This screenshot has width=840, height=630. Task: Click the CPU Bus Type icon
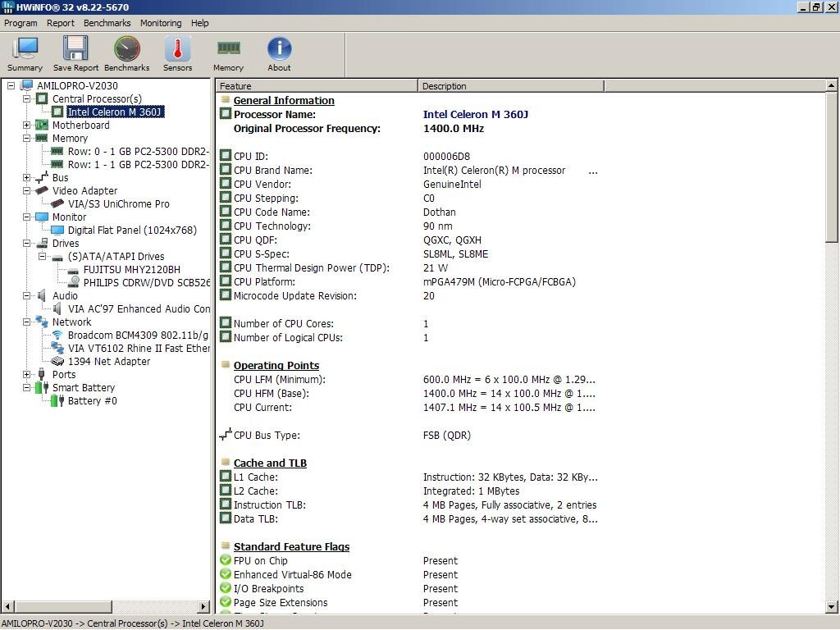[x=226, y=435]
